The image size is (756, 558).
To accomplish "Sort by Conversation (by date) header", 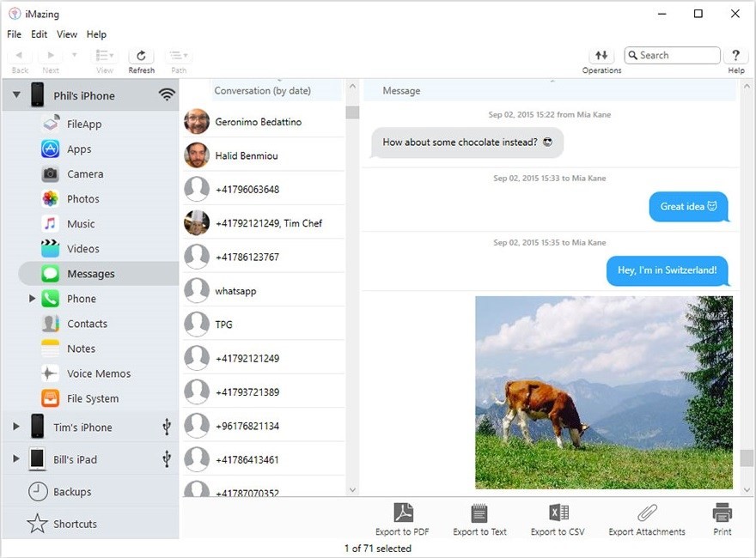I will [x=277, y=91].
